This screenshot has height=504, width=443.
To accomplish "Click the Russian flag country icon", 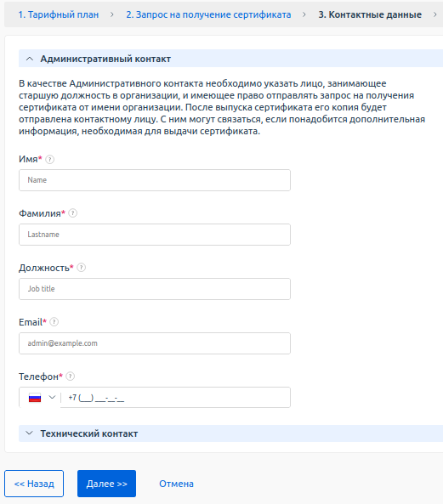I will 35,398.
